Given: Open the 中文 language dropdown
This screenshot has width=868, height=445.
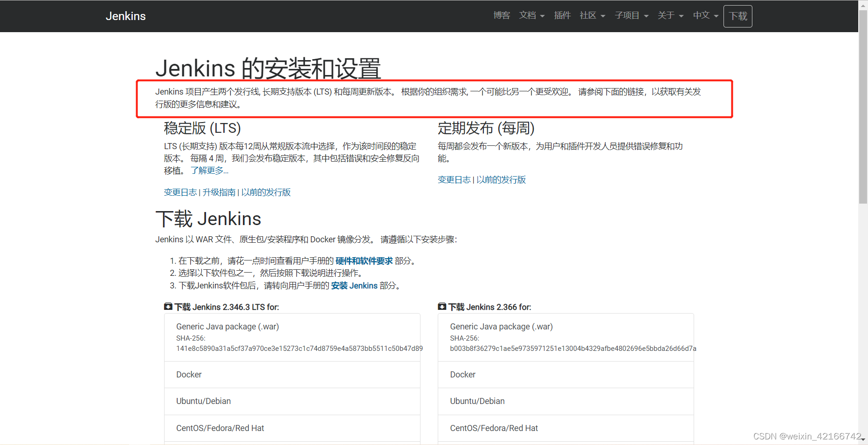Looking at the screenshot, I should [706, 15].
